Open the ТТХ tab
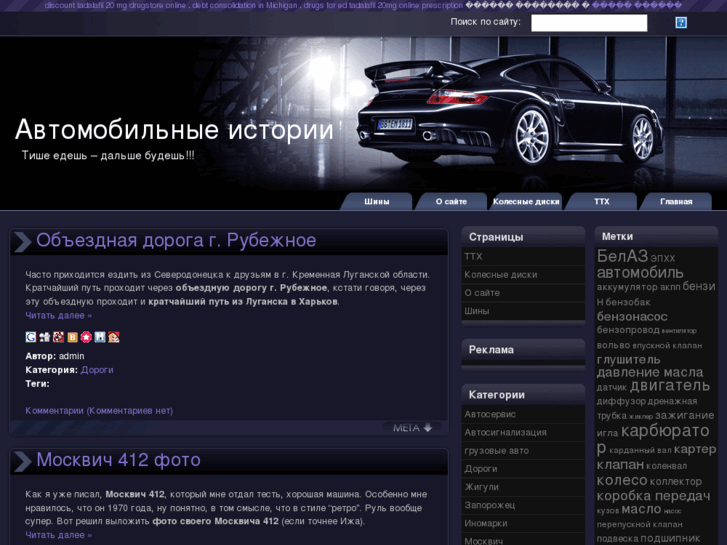Image resolution: width=727 pixels, height=545 pixels. pos(601,201)
